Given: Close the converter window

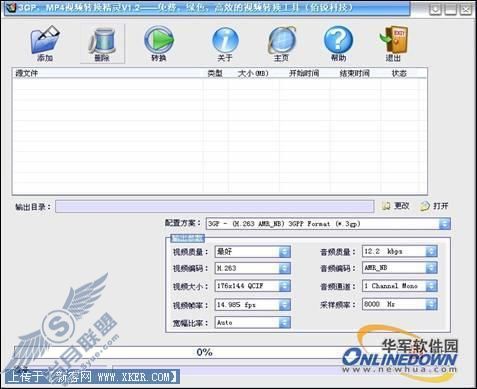Looking at the screenshot, I should point(466,10).
